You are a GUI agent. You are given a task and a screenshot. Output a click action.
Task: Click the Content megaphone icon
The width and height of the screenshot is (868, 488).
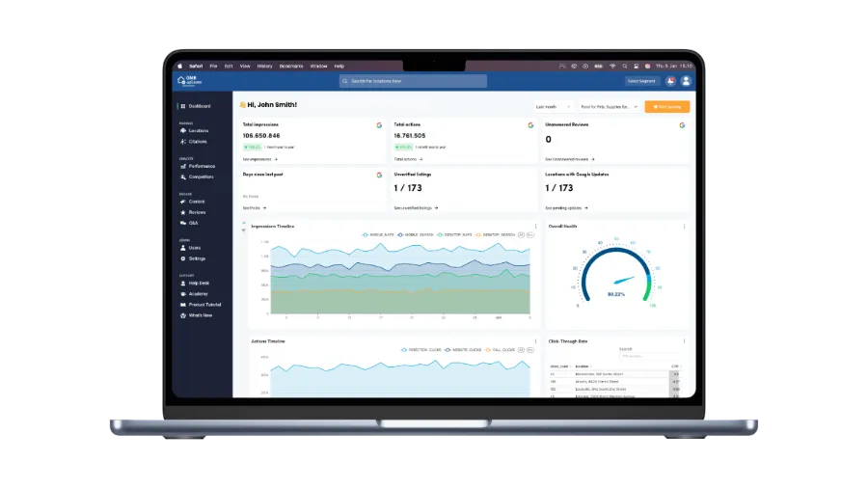[183, 202]
